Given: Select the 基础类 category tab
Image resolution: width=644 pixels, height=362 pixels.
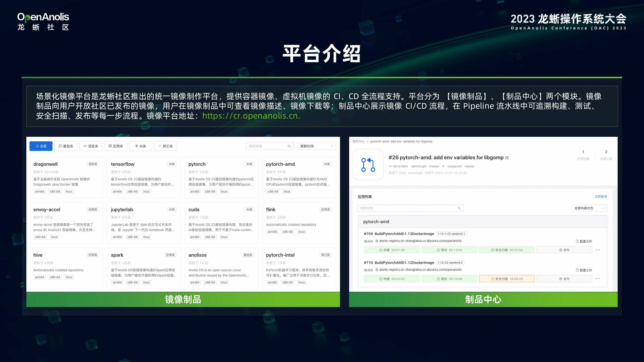Looking at the screenshot, I should [66, 146].
